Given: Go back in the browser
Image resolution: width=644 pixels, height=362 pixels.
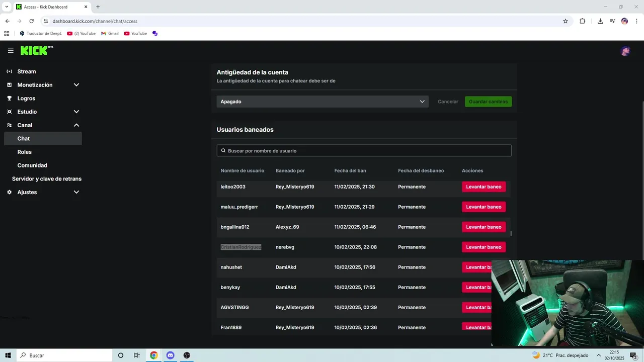Looking at the screenshot, I should click(7, 21).
